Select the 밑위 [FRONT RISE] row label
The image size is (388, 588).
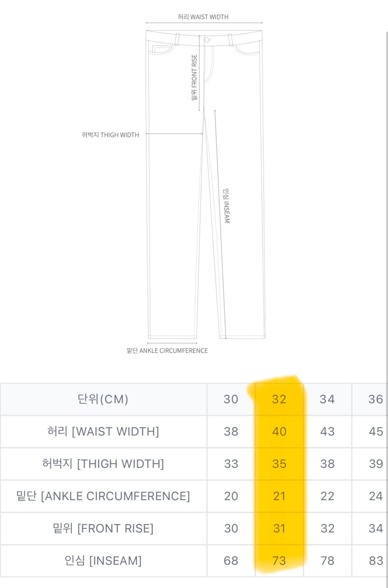click(103, 528)
